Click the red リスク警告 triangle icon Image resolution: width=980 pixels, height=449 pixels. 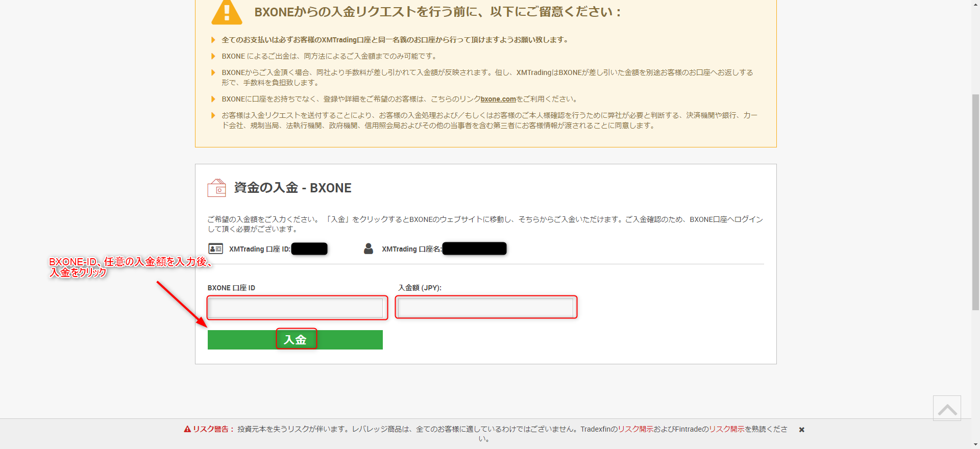tap(187, 429)
